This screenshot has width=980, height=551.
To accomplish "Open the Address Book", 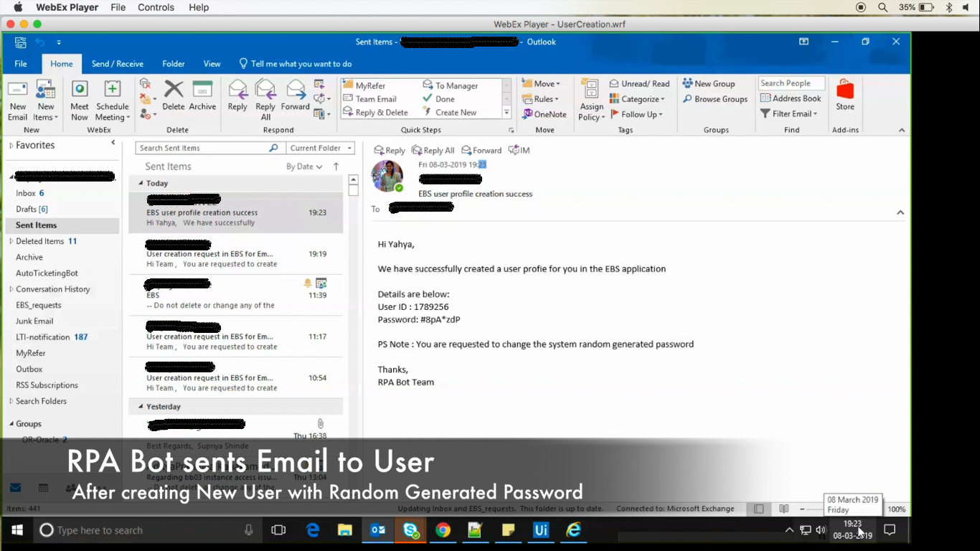I will [791, 98].
